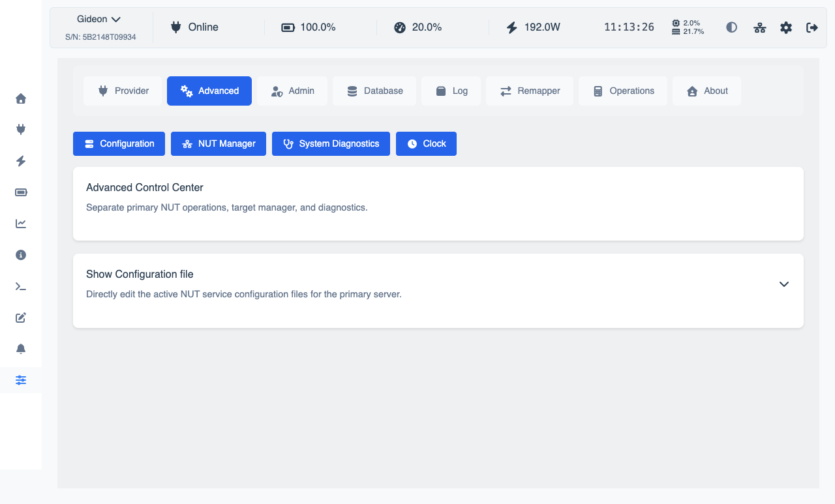The width and height of the screenshot is (835, 504).
Task: Open the About tab
Action: (707, 91)
